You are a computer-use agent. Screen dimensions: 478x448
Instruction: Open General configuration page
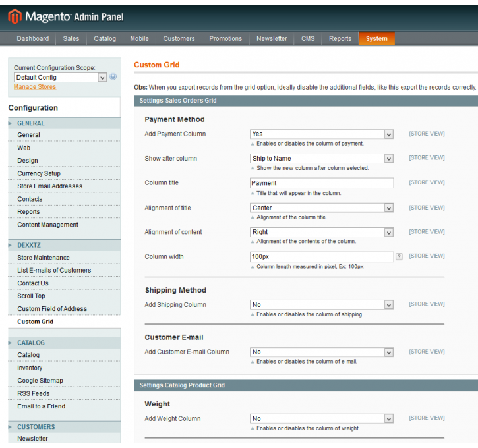coord(65,135)
